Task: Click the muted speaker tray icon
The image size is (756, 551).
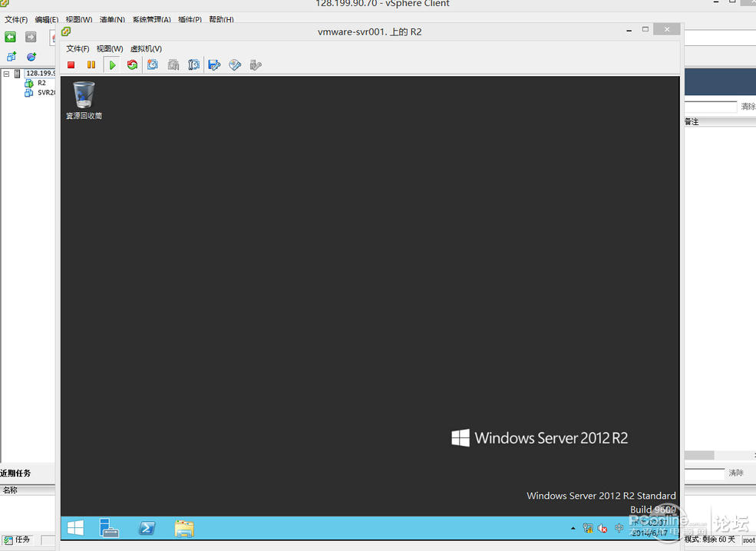Action: pyautogui.click(x=602, y=528)
